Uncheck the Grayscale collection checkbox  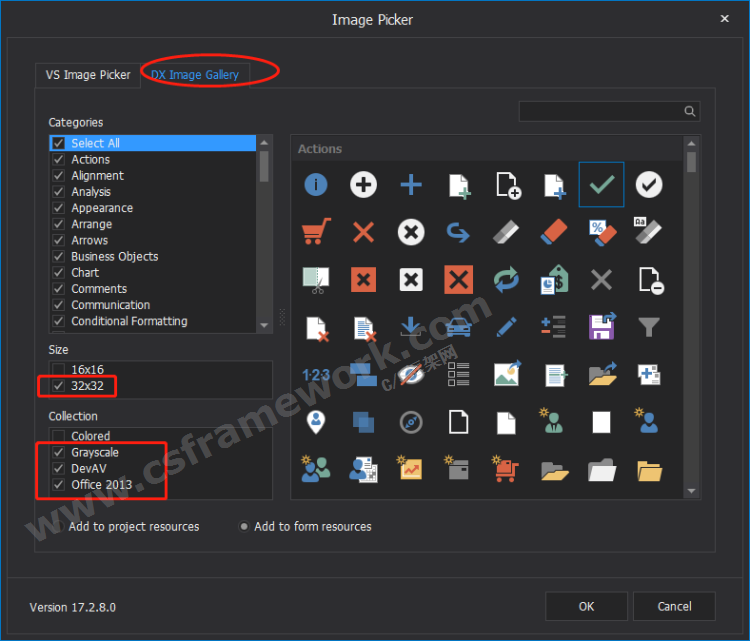click(x=59, y=453)
